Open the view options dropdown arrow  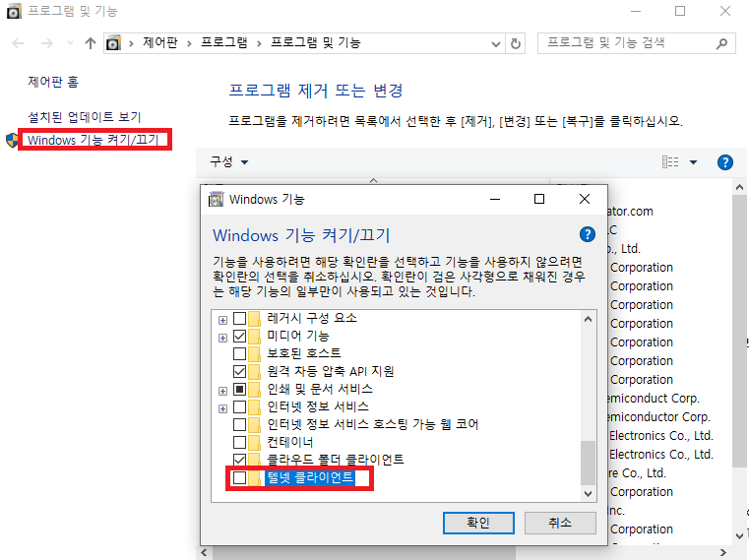693,162
